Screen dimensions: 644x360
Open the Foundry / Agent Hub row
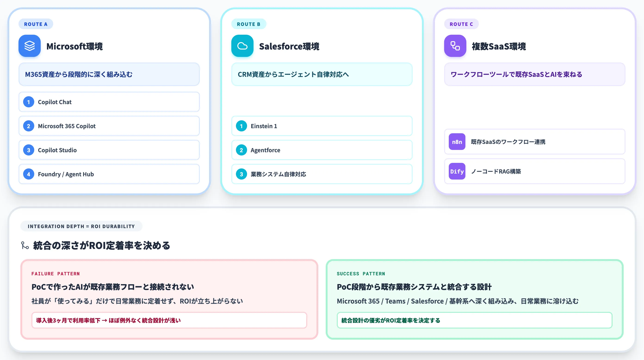pos(109,174)
